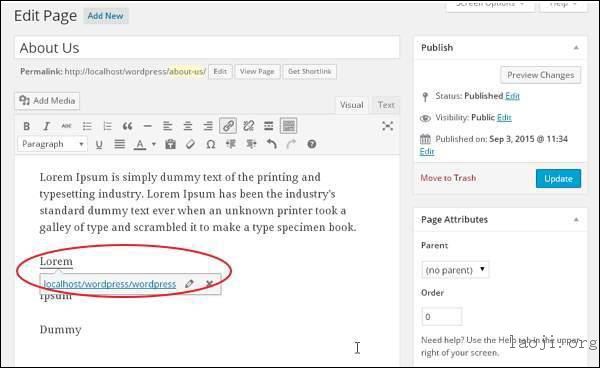
Task: Toggle Bold formatting in editor toolbar
Action: pyautogui.click(x=26, y=126)
